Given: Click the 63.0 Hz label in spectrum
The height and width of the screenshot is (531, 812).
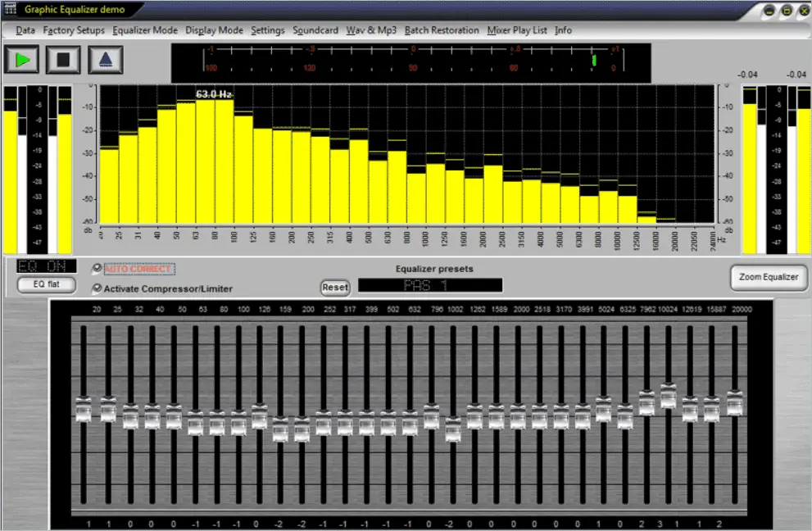Looking at the screenshot, I should [x=214, y=94].
